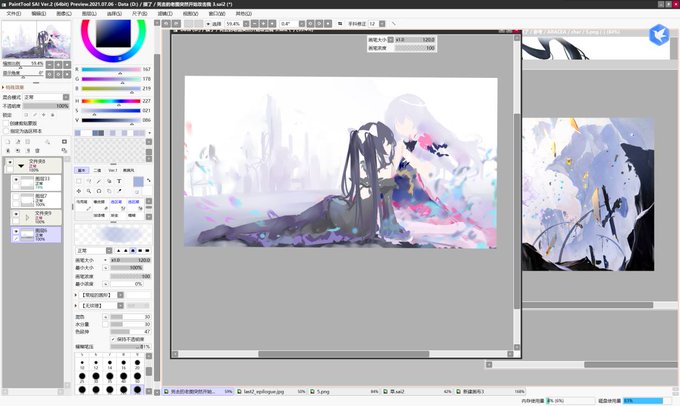Delete layer using trash icon
680x406 pixels.
[x=37, y=151]
